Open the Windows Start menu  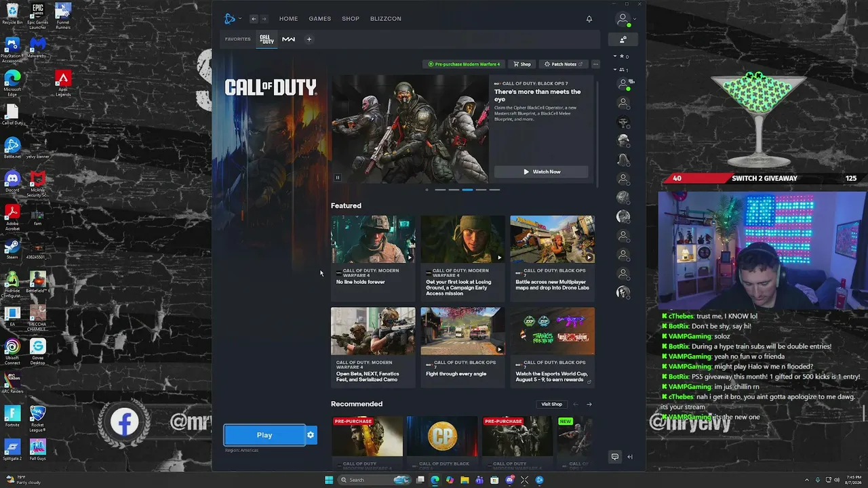(x=329, y=480)
